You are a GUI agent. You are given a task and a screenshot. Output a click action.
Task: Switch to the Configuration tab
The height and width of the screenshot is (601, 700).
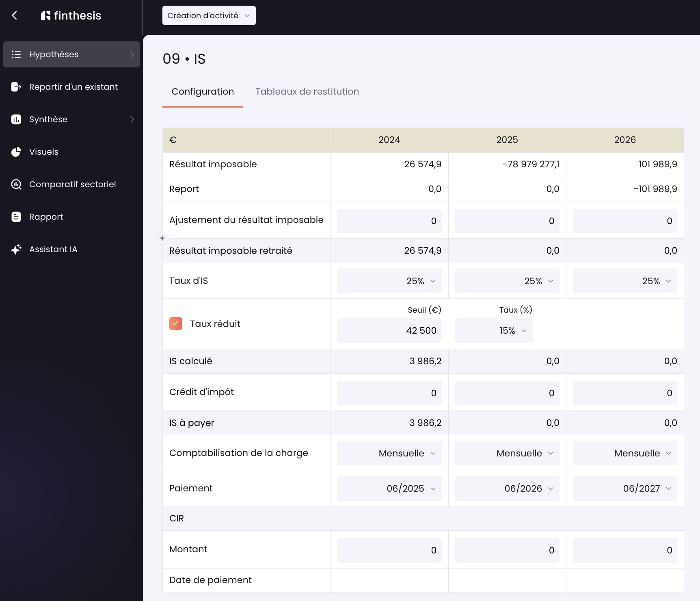pyautogui.click(x=203, y=92)
